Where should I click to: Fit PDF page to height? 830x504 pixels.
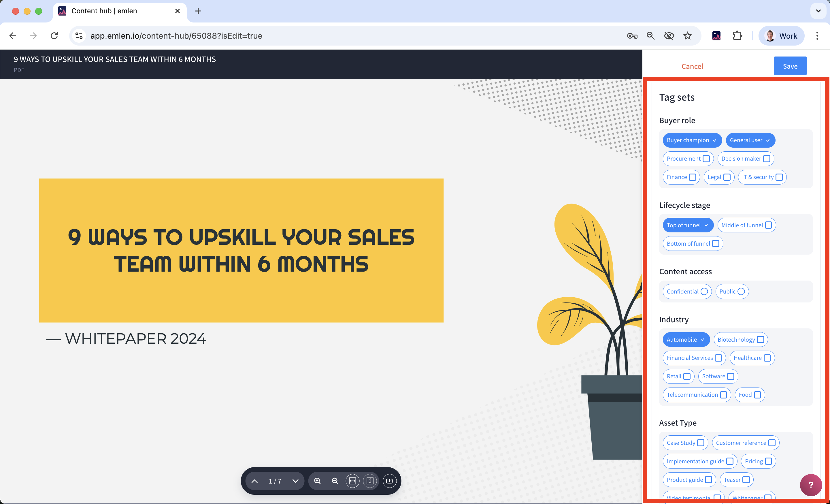pos(370,481)
